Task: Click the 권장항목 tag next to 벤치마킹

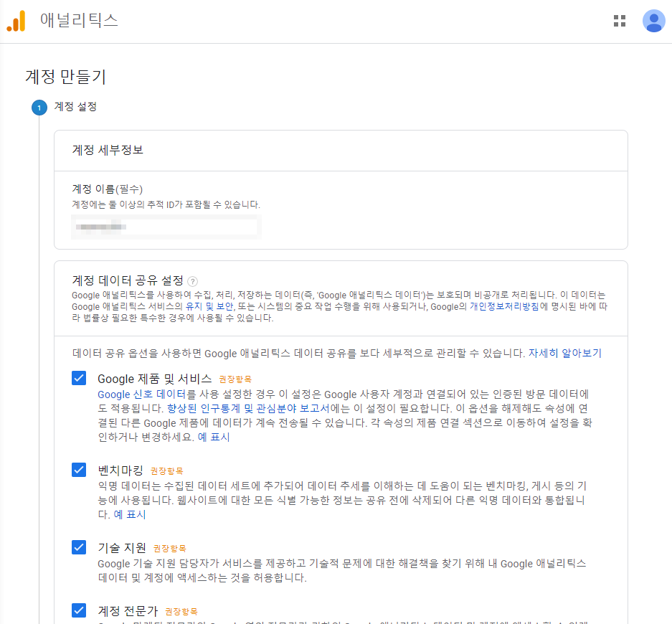Action: (166, 471)
